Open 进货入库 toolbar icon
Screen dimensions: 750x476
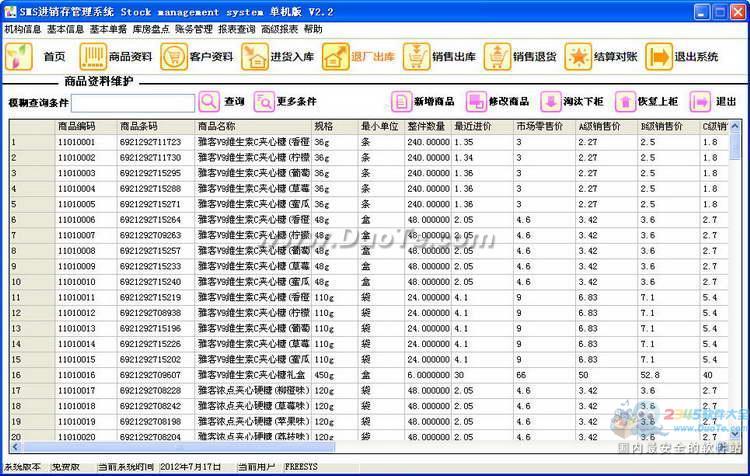pyautogui.click(x=254, y=56)
